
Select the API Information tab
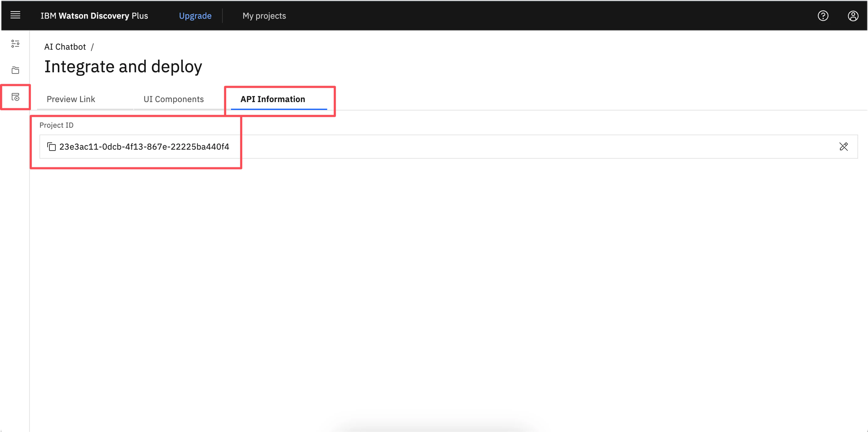[273, 99]
